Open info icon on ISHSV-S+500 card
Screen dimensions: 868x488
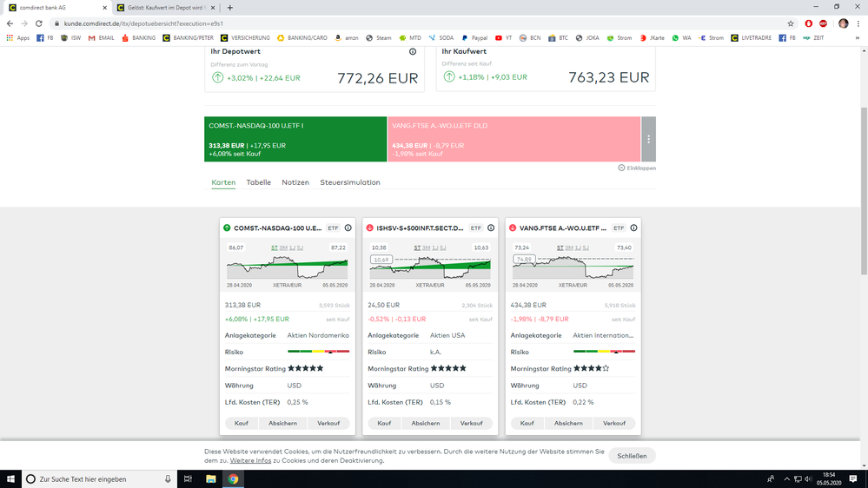(491, 228)
